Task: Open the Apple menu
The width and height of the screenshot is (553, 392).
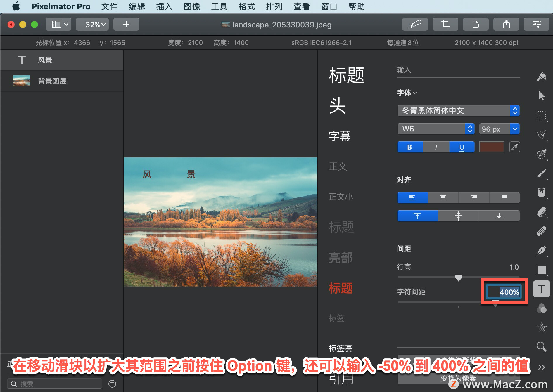Action: [x=16, y=6]
